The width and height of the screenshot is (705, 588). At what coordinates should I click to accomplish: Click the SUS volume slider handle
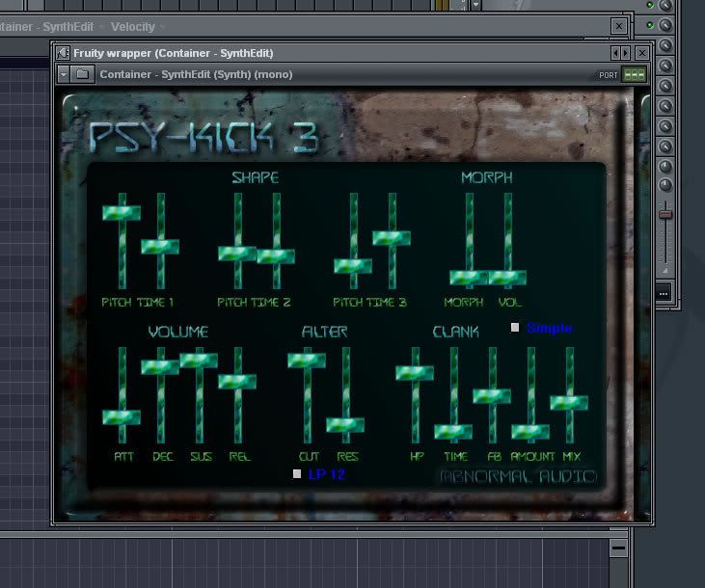(x=199, y=361)
